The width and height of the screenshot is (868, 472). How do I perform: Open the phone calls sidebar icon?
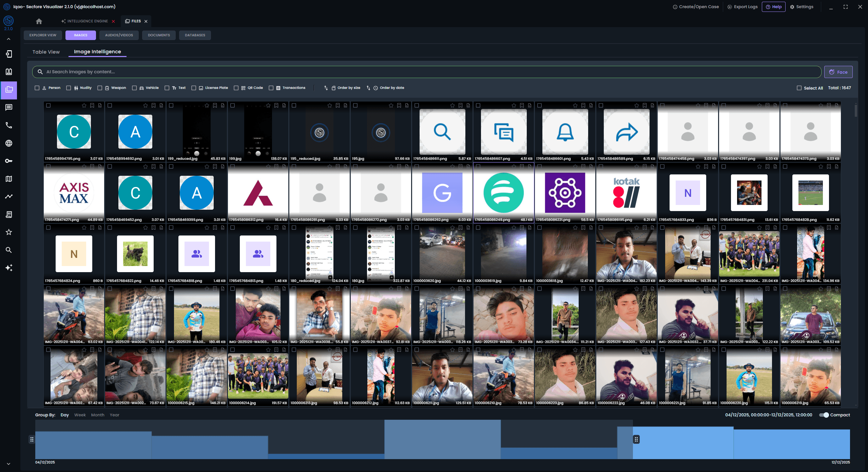point(9,125)
